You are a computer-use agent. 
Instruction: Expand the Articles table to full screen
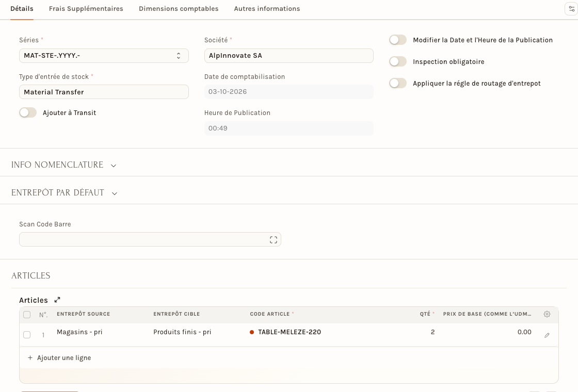(57, 300)
